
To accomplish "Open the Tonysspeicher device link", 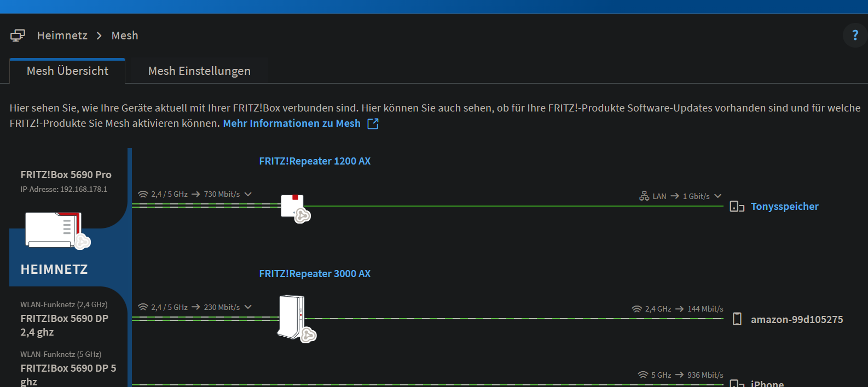I will coord(784,207).
